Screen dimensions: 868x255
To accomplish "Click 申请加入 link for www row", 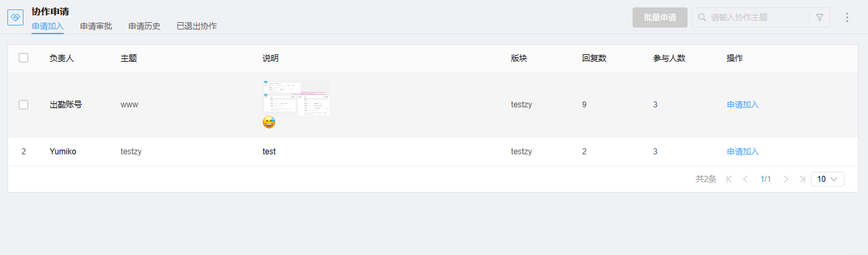I will click(743, 105).
